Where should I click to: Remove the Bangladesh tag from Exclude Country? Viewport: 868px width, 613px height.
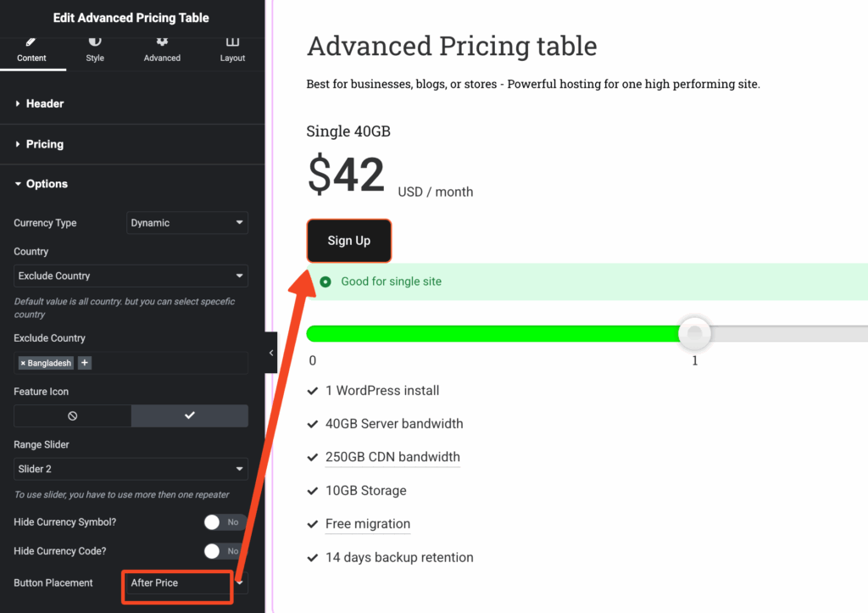coord(23,363)
